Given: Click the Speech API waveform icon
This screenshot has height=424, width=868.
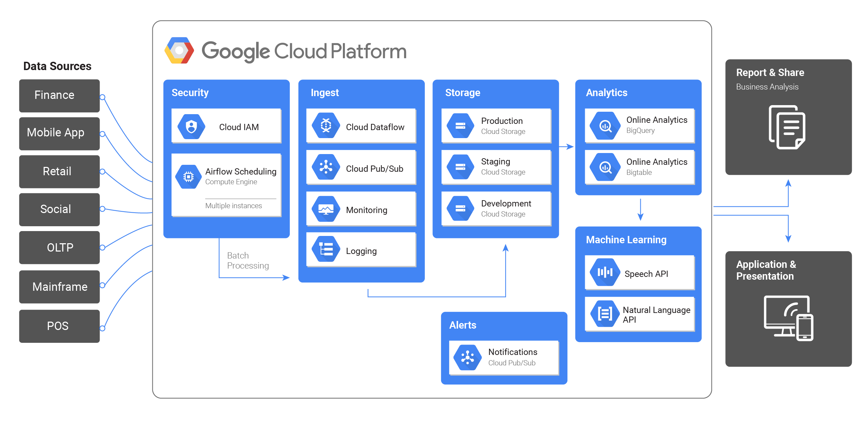Looking at the screenshot, I should (605, 272).
